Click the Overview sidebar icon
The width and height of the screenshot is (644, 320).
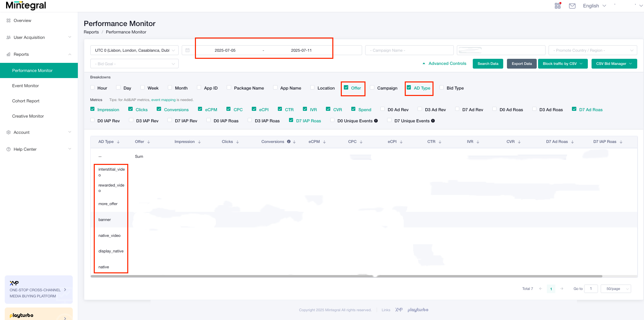(x=8, y=21)
